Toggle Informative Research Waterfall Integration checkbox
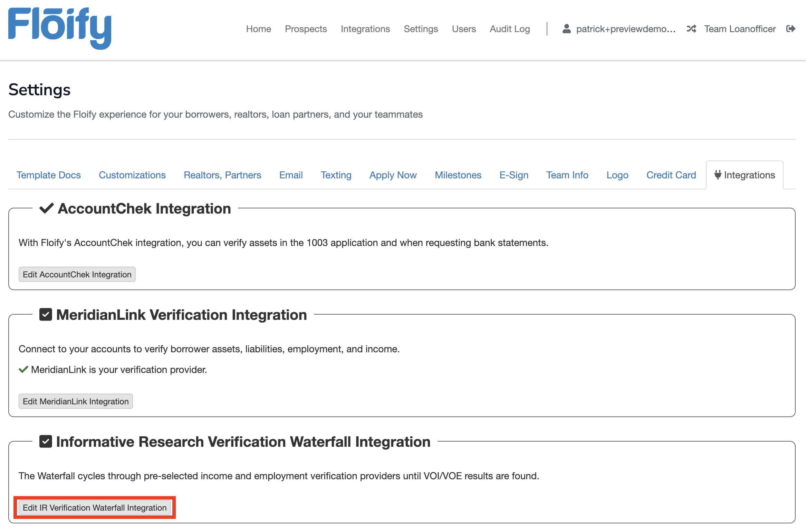 click(x=46, y=442)
